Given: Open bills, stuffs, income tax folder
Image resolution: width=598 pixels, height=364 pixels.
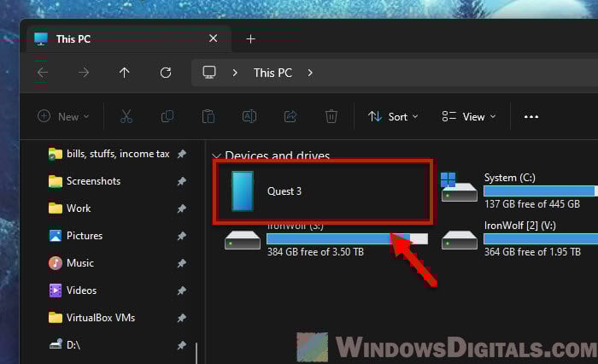Looking at the screenshot, I should [108, 154].
